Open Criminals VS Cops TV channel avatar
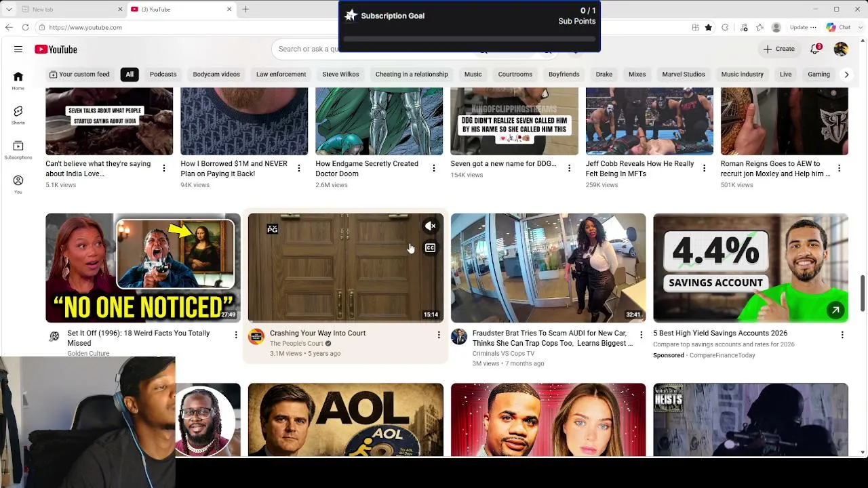The width and height of the screenshot is (868, 488). (459, 337)
